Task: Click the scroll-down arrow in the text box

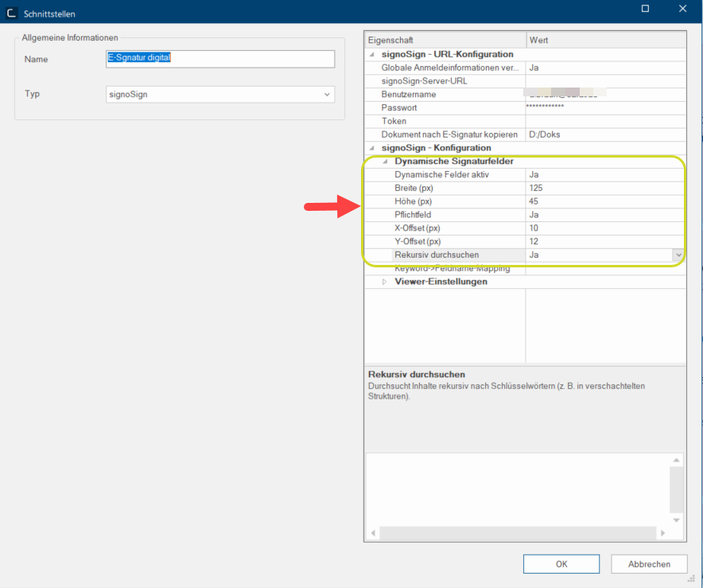Action: (676, 520)
